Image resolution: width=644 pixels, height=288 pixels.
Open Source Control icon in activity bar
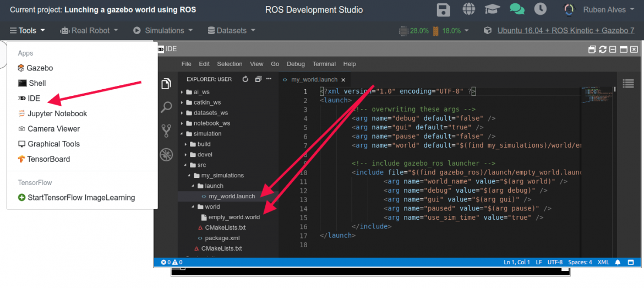(x=166, y=131)
